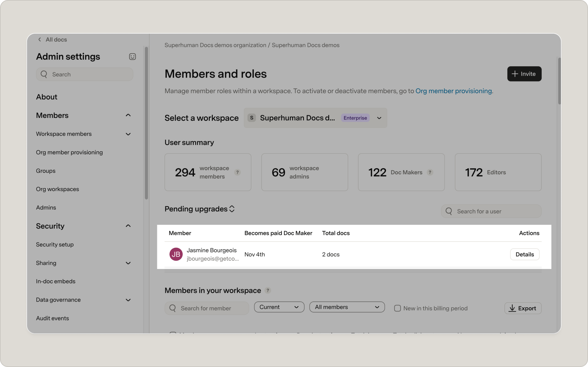
Task: Open the Select a workspace dropdown
Action: pyautogui.click(x=315, y=118)
